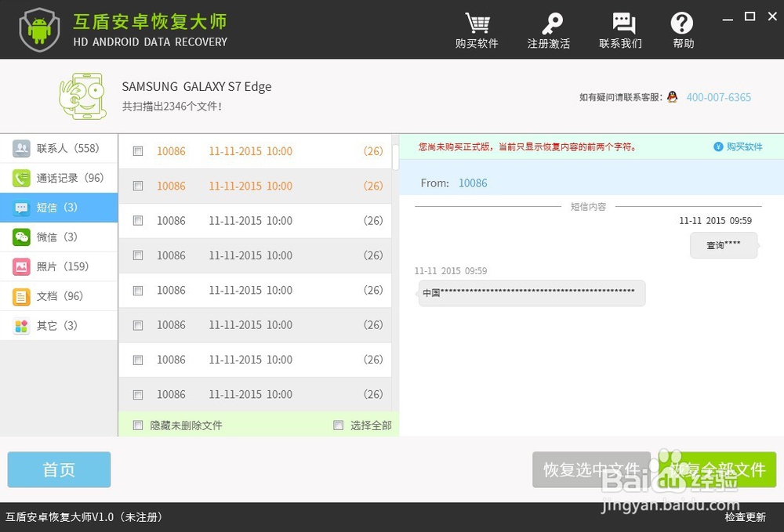
Task: Check the third 10086 row checkbox
Action: pyautogui.click(x=138, y=220)
